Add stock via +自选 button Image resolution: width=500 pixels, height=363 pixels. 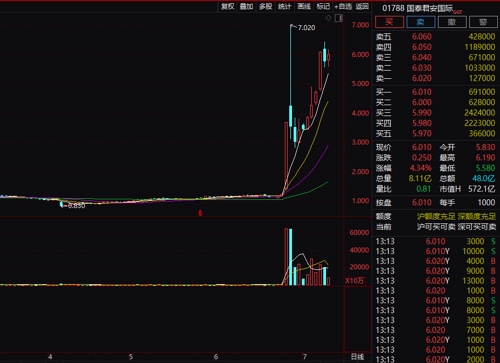tap(343, 6)
